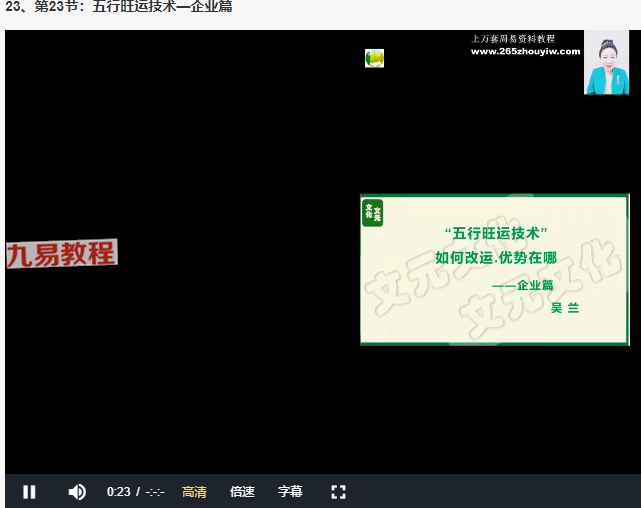Click the small green icon at top of video
The width and height of the screenshot is (641, 508).
click(374, 58)
